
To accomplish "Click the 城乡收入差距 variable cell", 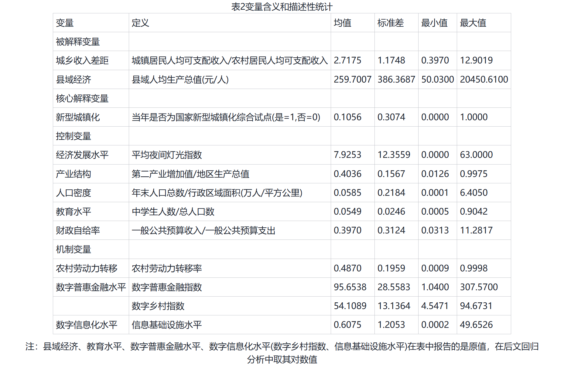I will pyautogui.click(x=82, y=60).
